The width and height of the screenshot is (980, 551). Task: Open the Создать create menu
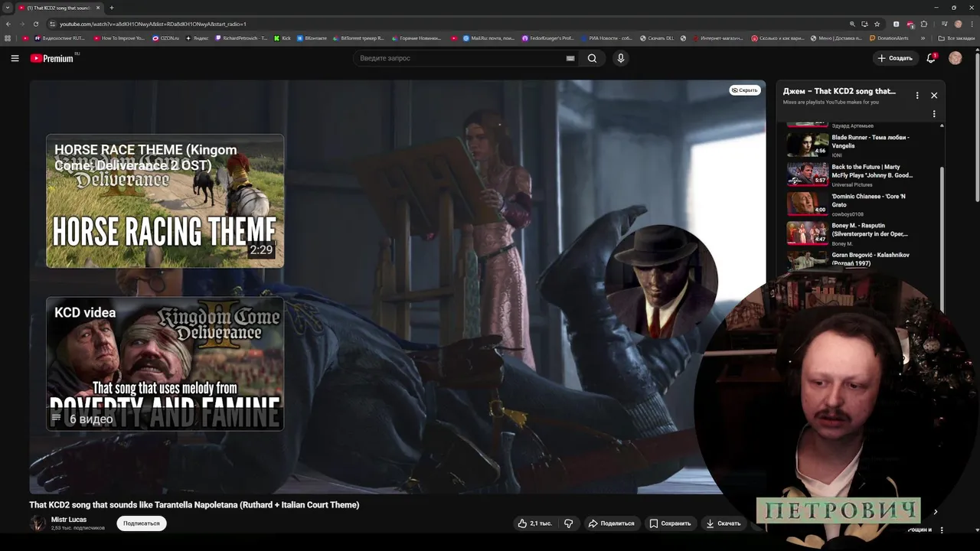(x=895, y=58)
